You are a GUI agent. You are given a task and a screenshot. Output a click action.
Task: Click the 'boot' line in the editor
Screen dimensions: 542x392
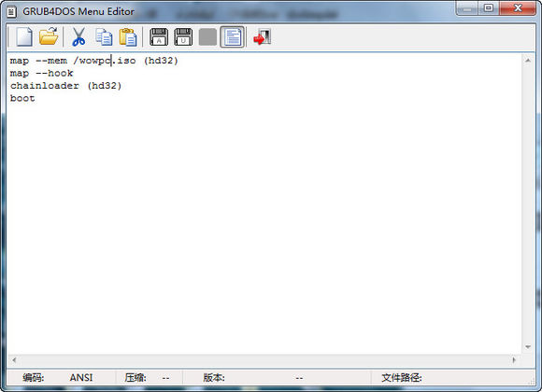click(22, 98)
